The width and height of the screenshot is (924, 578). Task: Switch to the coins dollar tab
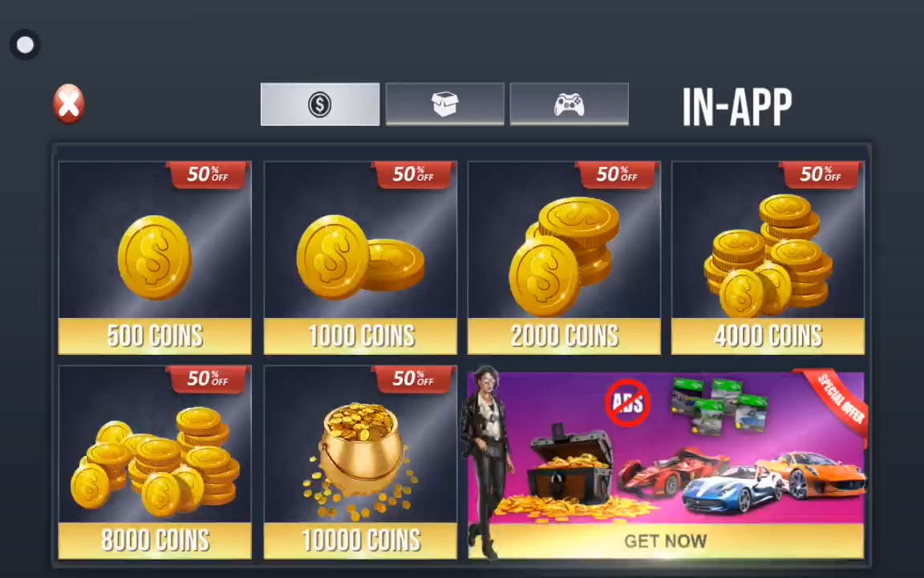[x=320, y=104]
